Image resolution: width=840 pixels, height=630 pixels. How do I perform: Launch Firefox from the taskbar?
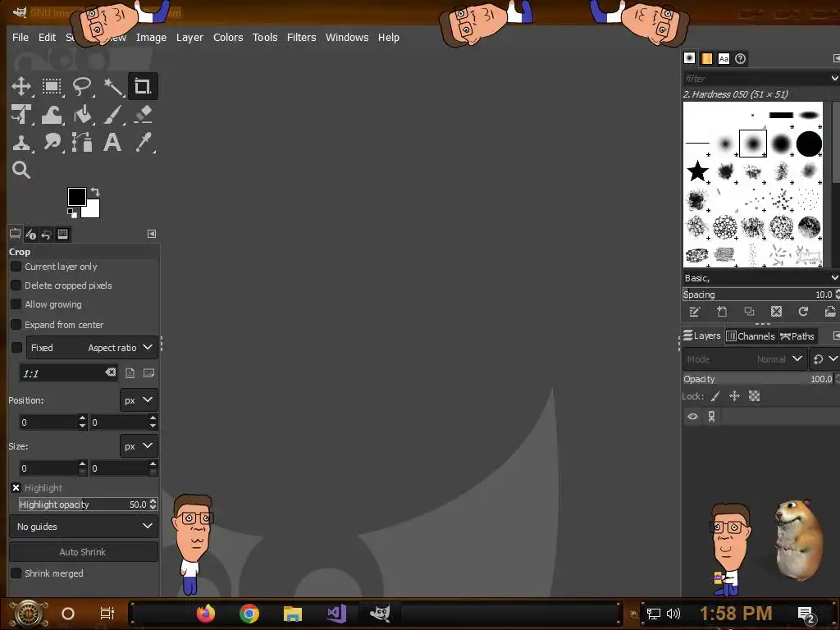click(x=205, y=614)
